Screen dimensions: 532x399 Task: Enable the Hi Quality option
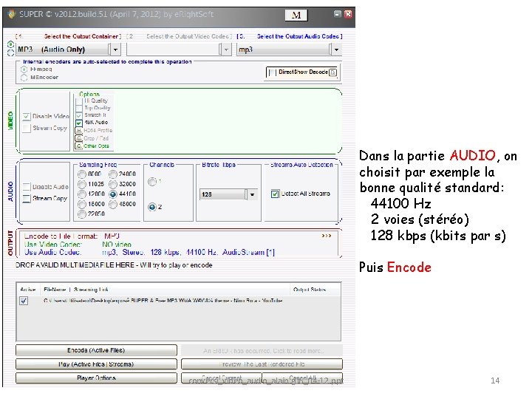(79, 101)
